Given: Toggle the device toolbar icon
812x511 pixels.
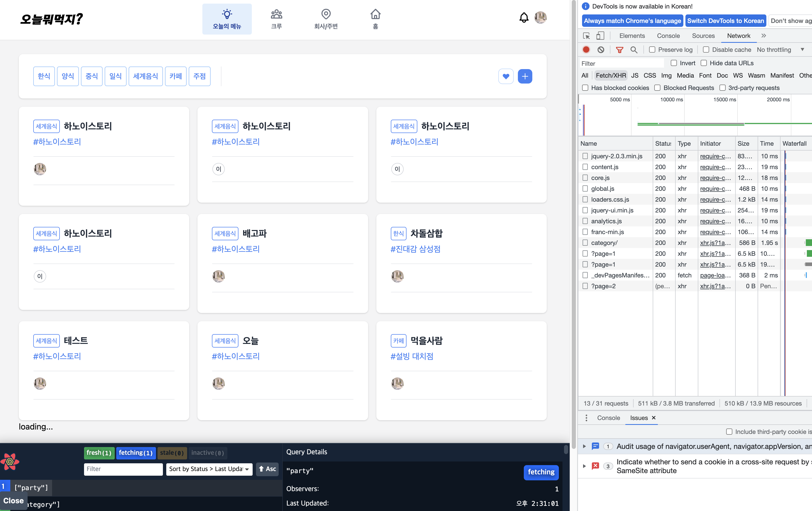Looking at the screenshot, I should coord(600,36).
